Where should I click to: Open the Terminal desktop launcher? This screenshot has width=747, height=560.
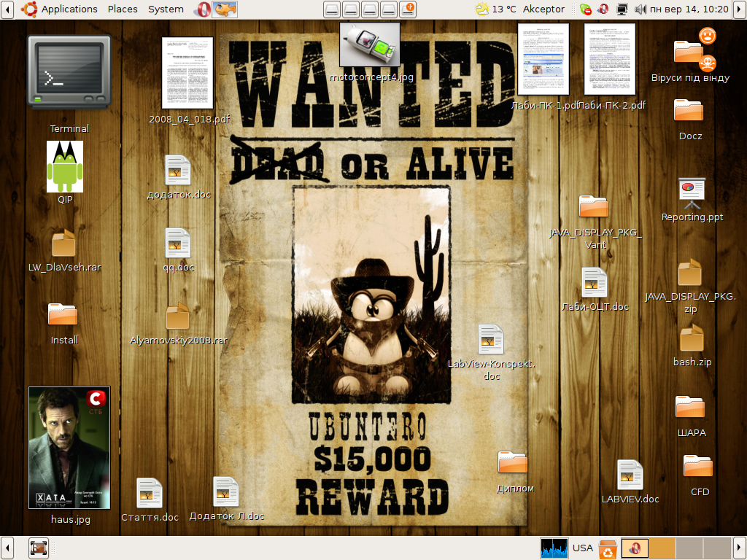69,71
